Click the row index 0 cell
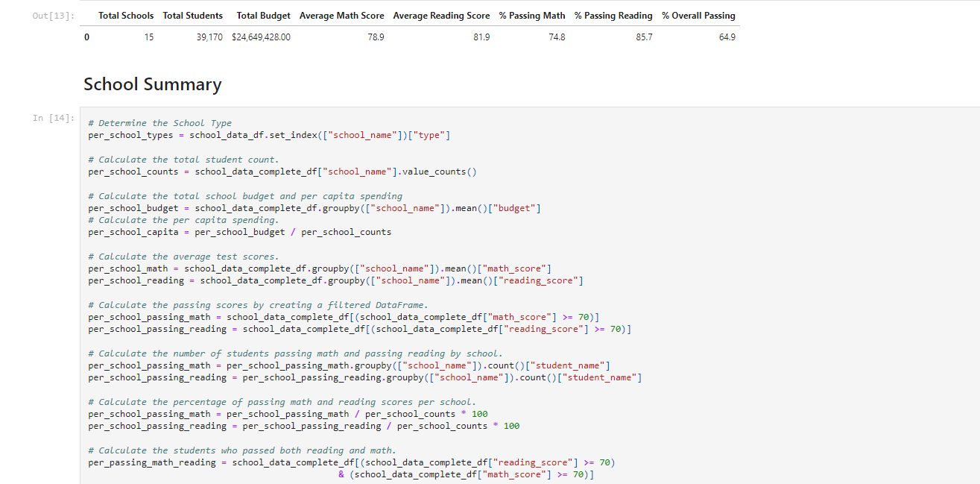 [87, 37]
